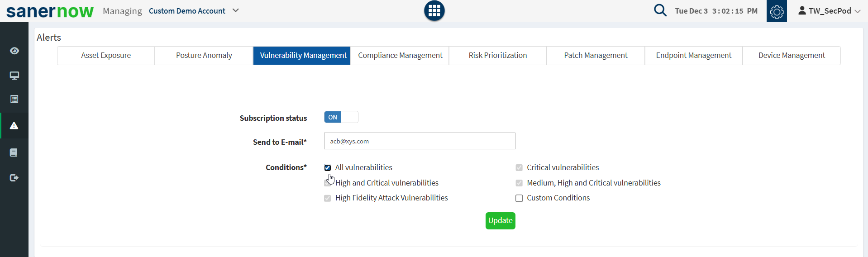Open the settings gear icon
The width and height of the screenshot is (868, 257).
[777, 11]
